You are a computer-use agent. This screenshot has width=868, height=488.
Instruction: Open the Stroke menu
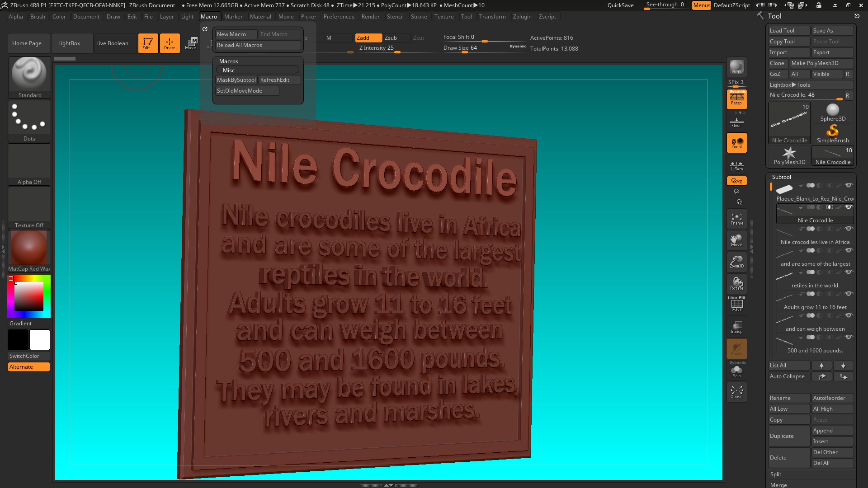(419, 17)
